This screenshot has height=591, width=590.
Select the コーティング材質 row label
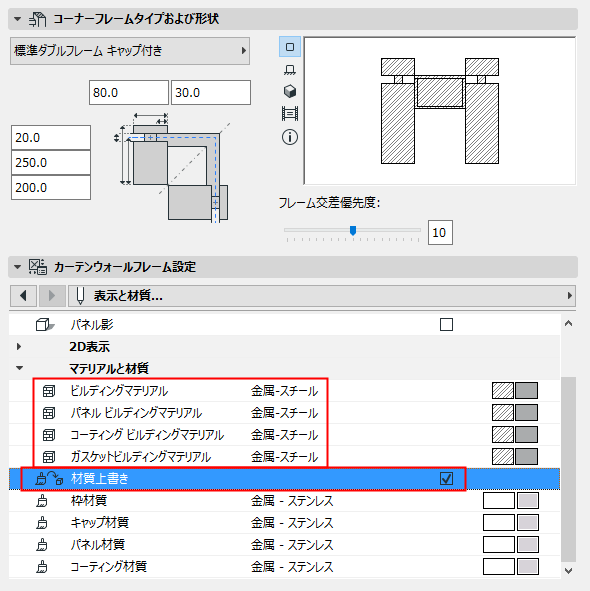(x=109, y=567)
